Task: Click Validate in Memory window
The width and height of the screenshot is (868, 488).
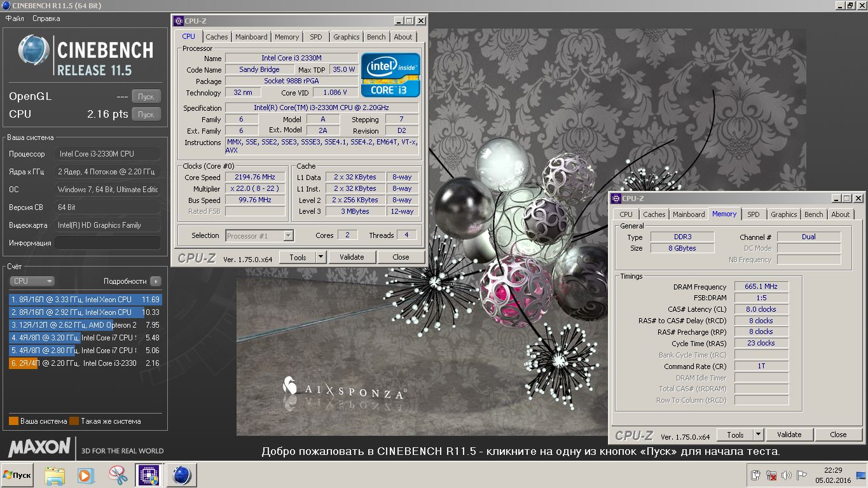Action: (x=789, y=435)
